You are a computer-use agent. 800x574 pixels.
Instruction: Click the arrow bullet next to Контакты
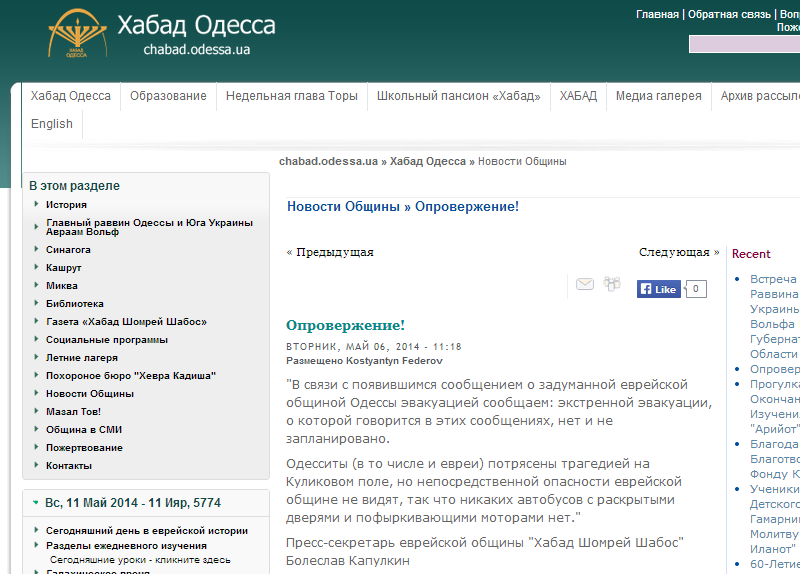[x=36, y=465]
